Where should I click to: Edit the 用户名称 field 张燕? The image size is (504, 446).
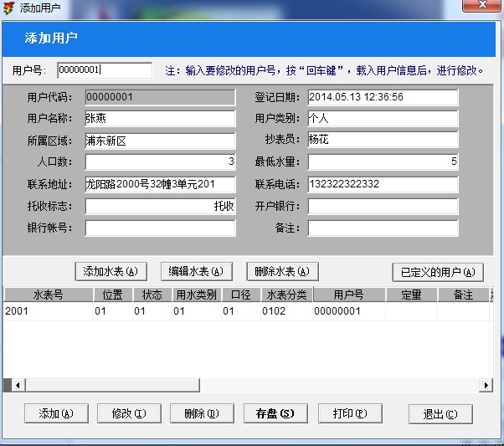(160, 118)
